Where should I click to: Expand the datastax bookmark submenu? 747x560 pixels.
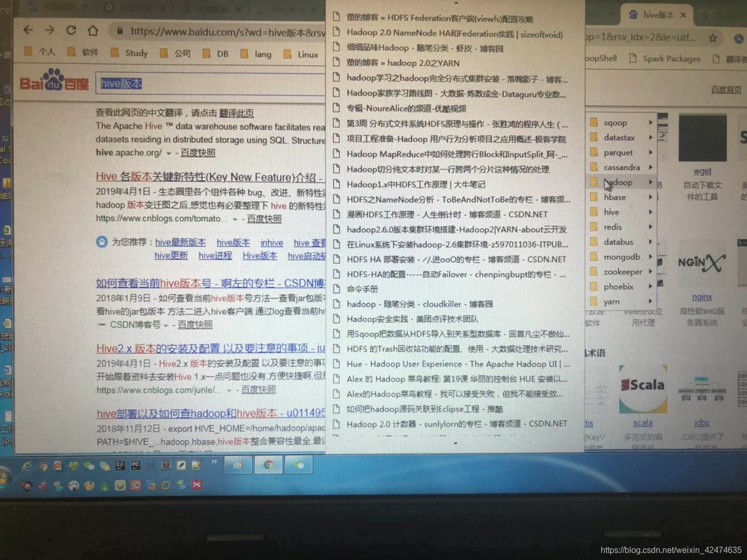tap(622, 137)
